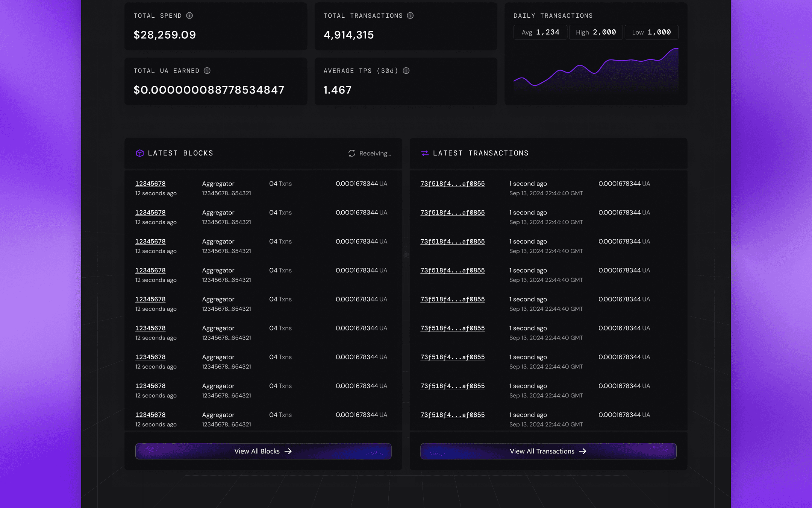The image size is (812, 508).
Task: Click Aggregator in the first blocks row
Action: pyautogui.click(x=218, y=184)
